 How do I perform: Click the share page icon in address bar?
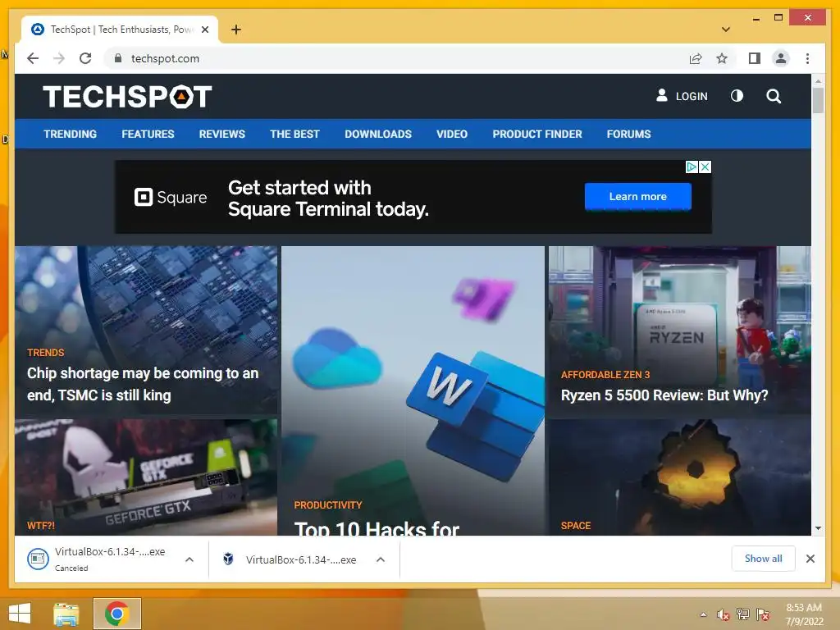[x=696, y=58]
